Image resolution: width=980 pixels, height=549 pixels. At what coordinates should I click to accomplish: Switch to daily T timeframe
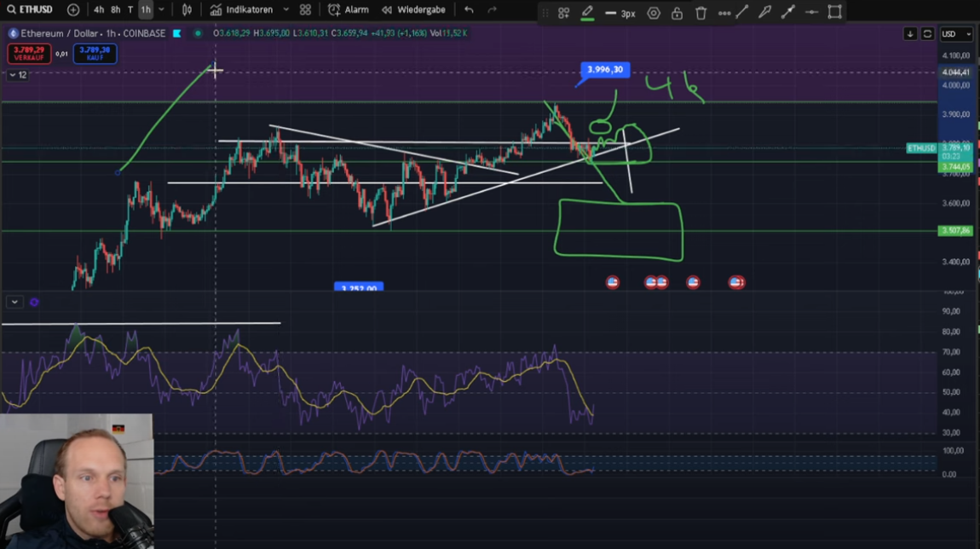click(x=130, y=9)
